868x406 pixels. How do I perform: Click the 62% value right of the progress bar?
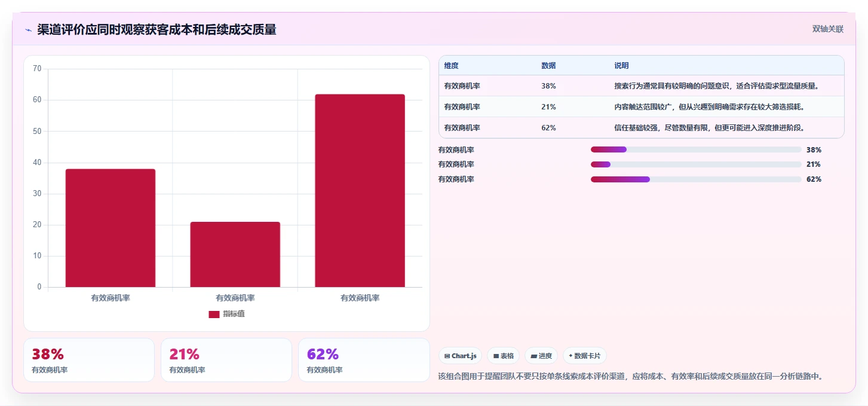tap(814, 179)
